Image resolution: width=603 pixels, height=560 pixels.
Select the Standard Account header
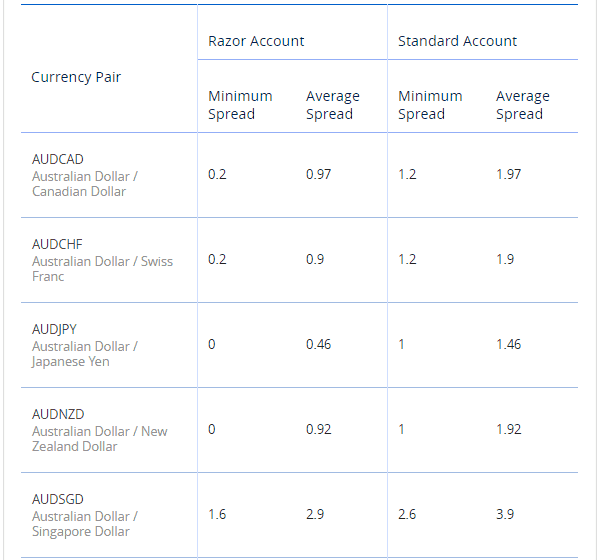coord(457,41)
